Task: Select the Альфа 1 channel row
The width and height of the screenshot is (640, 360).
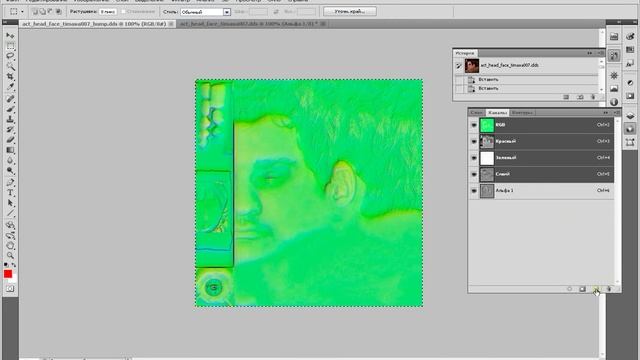Action: (541, 191)
